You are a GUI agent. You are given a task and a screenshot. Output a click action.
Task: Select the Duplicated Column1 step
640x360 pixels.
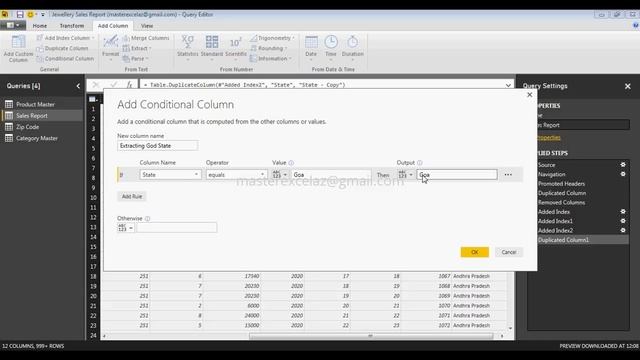(x=563, y=240)
